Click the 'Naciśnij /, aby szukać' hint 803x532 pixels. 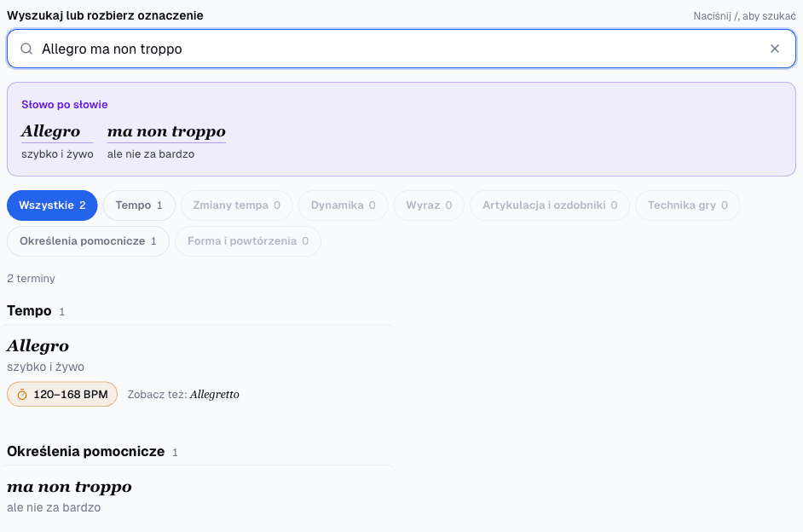745,16
